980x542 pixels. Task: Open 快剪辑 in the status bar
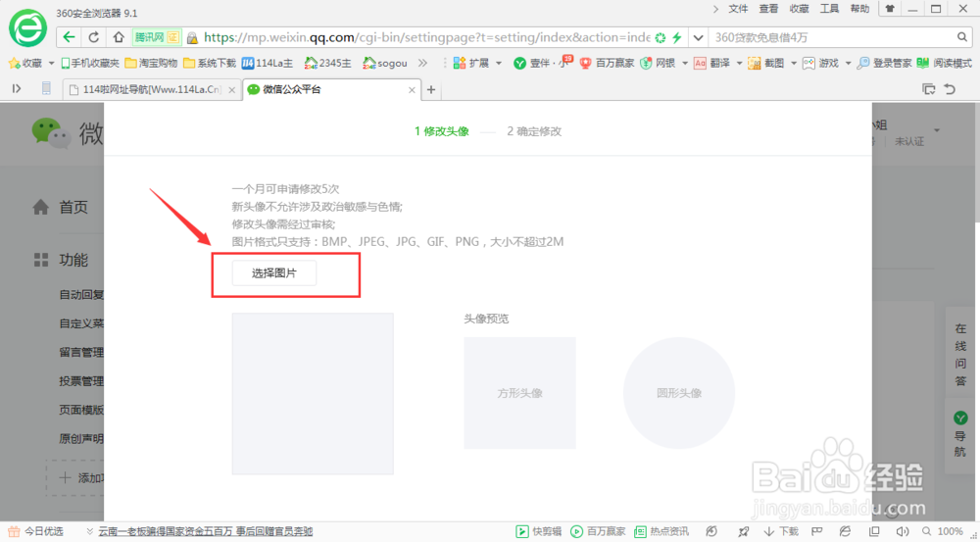(x=538, y=531)
